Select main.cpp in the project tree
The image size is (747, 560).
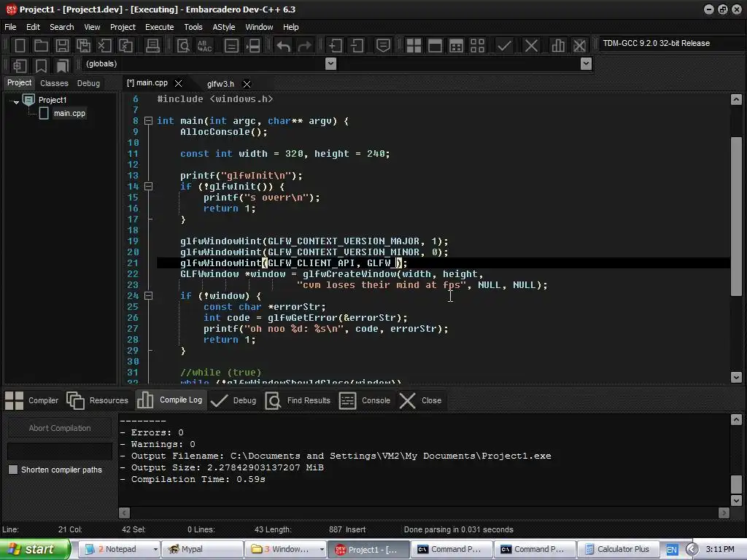pyautogui.click(x=69, y=113)
